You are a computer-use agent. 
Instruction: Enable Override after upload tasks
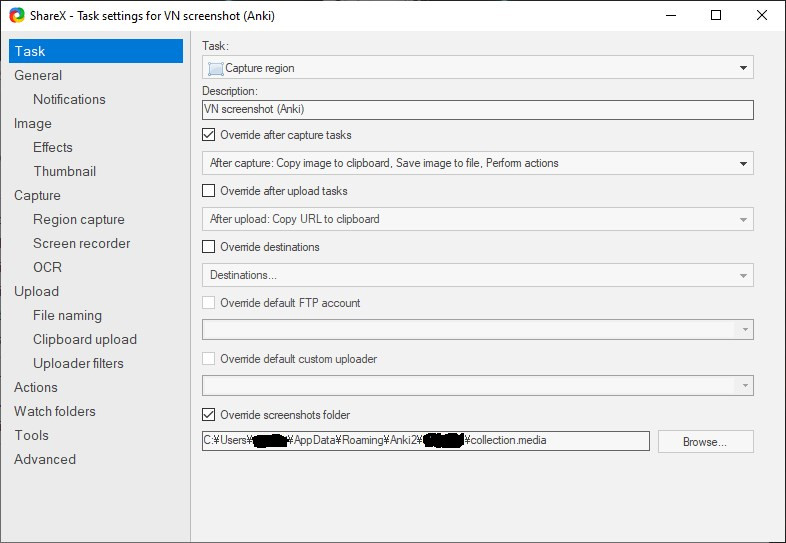pyautogui.click(x=208, y=191)
